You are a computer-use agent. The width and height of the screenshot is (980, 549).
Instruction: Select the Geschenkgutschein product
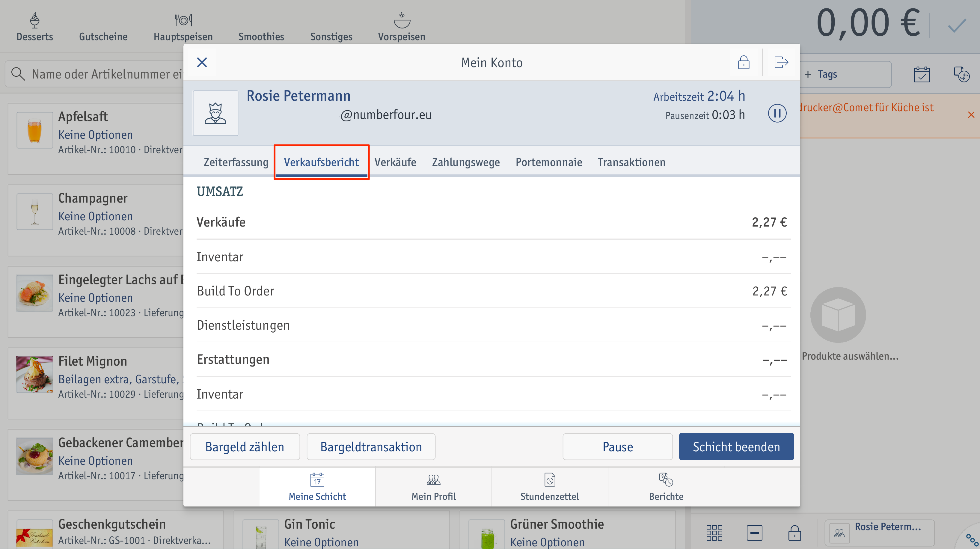(x=116, y=530)
